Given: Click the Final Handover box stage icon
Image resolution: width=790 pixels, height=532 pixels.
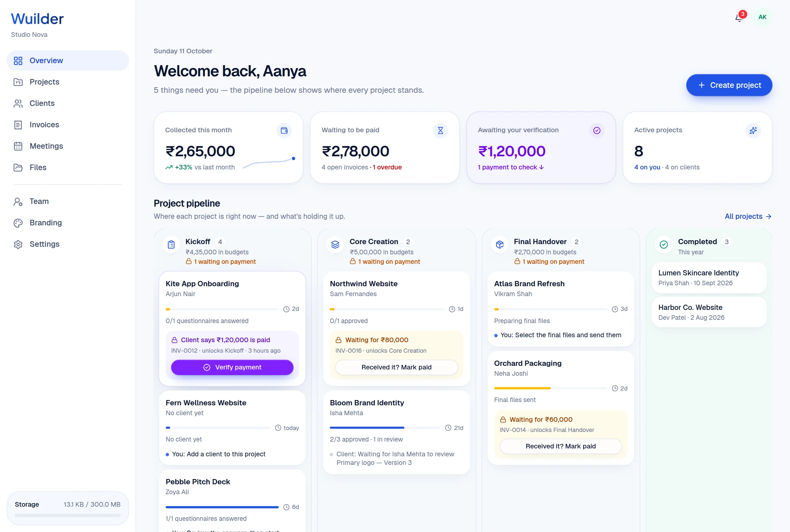Looking at the screenshot, I should 500,244.
